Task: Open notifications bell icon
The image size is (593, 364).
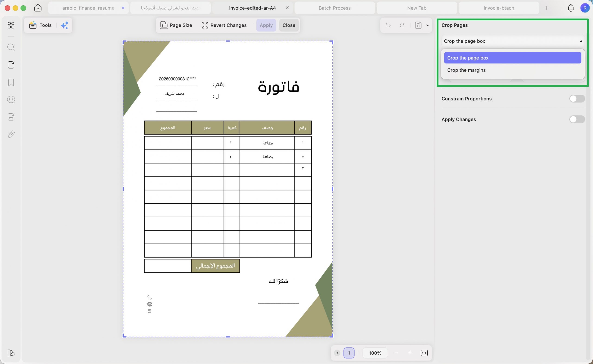Action: pyautogui.click(x=571, y=8)
